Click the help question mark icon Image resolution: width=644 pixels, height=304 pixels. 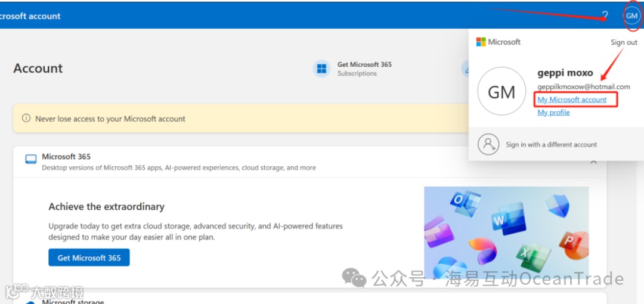[605, 16]
